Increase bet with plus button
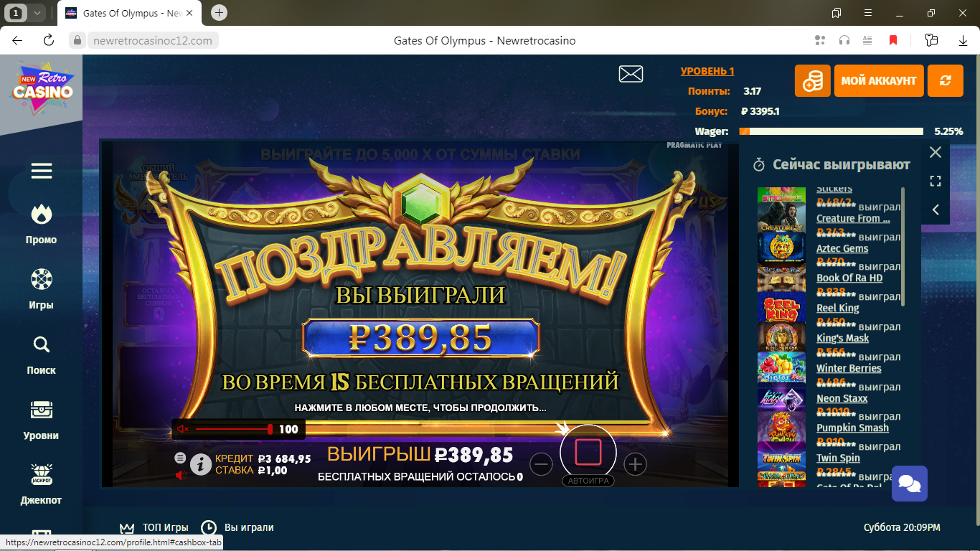 click(x=635, y=465)
